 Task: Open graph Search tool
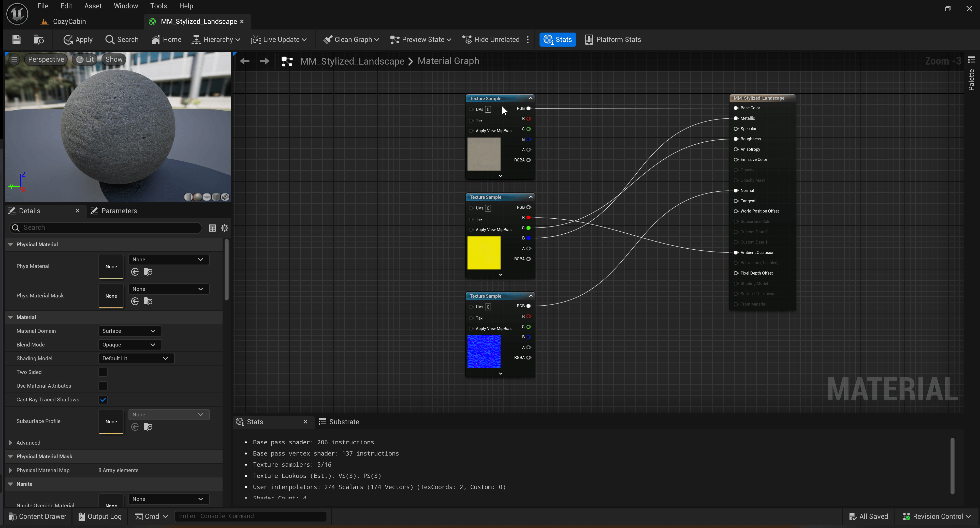[121, 39]
